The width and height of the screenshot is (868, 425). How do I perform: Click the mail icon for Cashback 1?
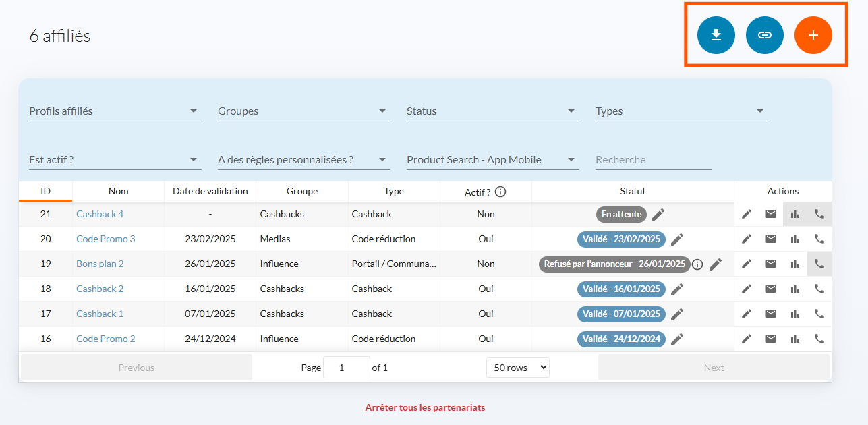tap(771, 314)
